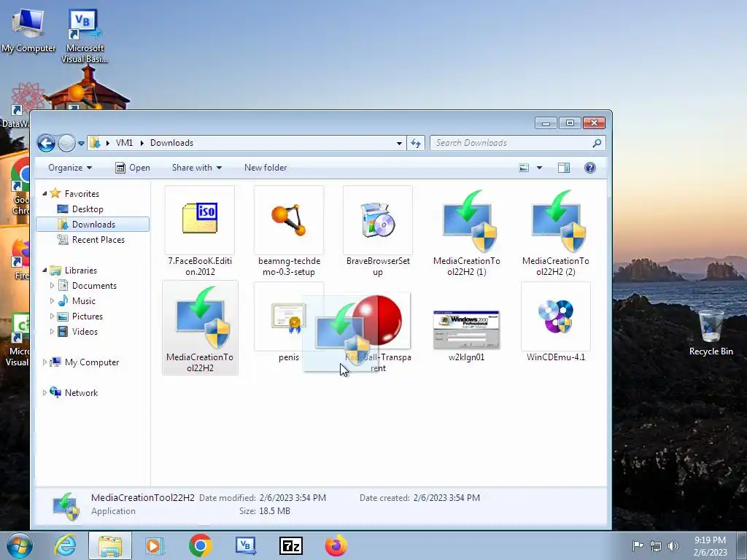Launch Firefox from the taskbar
747x560 pixels.
(x=336, y=545)
